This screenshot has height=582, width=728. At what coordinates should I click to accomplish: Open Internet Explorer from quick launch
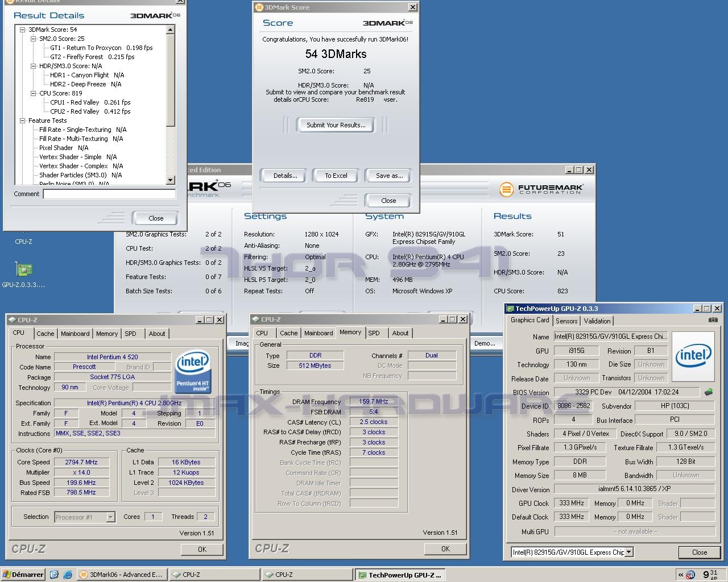coord(67,575)
